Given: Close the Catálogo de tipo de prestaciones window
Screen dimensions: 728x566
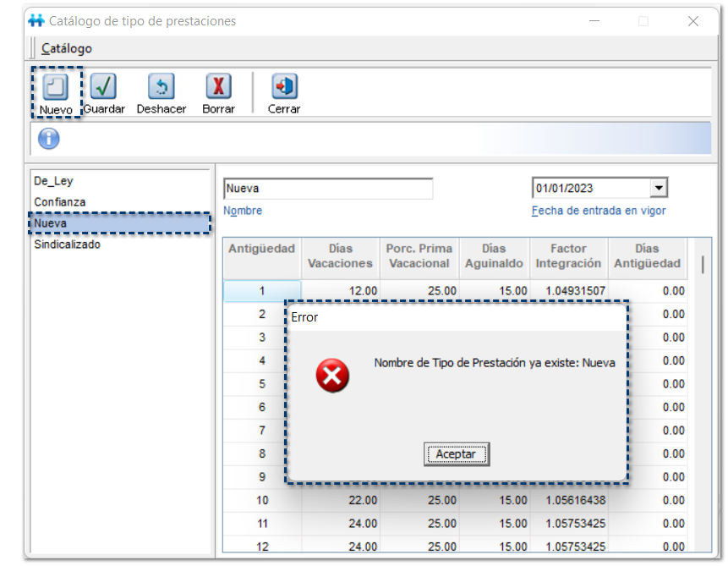Looking at the screenshot, I should 693,21.
